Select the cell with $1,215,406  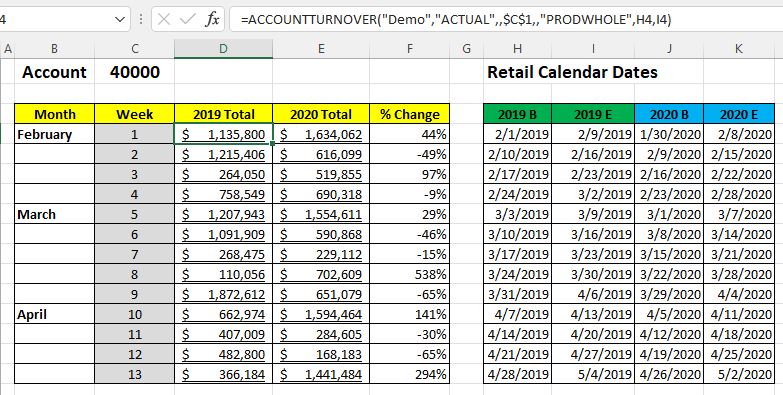click(224, 154)
